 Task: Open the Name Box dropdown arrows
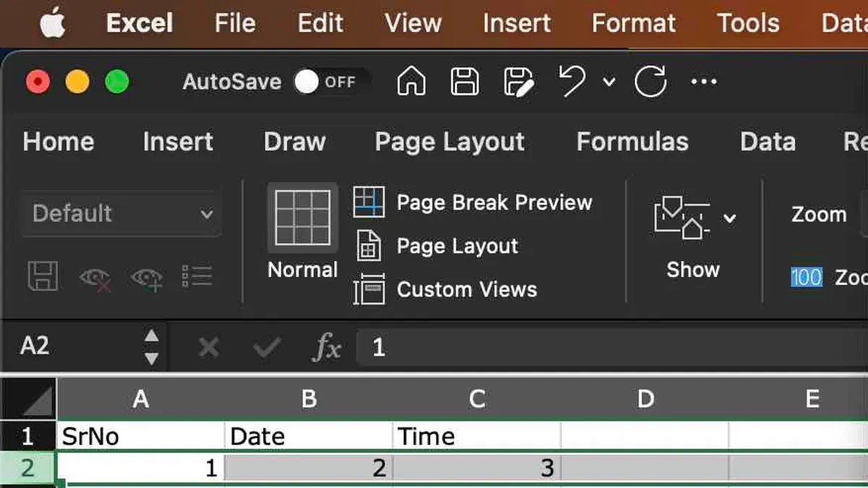pos(151,347)
